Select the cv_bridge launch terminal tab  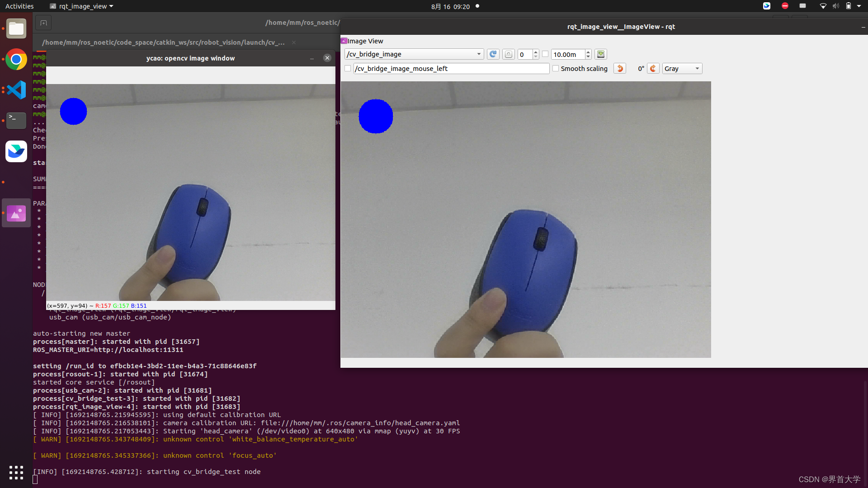click(x=163, y=42)
